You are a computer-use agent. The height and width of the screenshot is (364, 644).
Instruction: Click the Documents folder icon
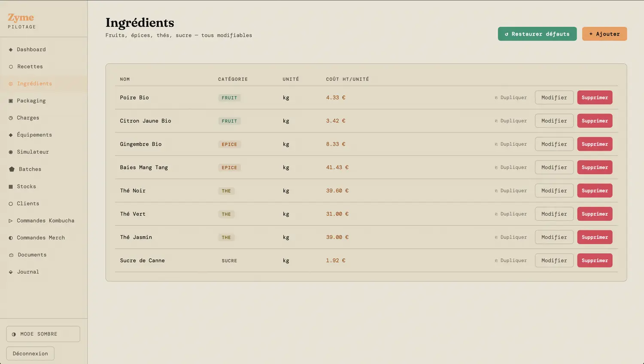pyautogui.click(x=11, y=255)
